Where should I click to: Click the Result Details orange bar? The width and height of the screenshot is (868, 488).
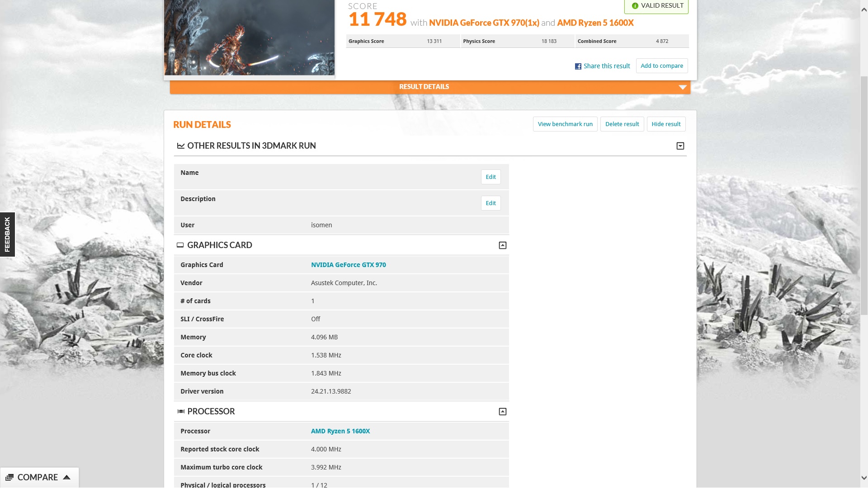click(x=430, y=87)
